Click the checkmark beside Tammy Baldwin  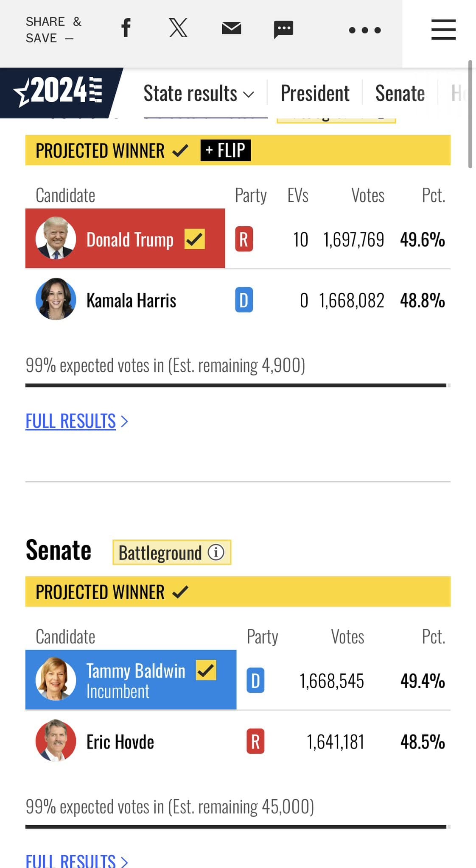[x=206, y=670]
